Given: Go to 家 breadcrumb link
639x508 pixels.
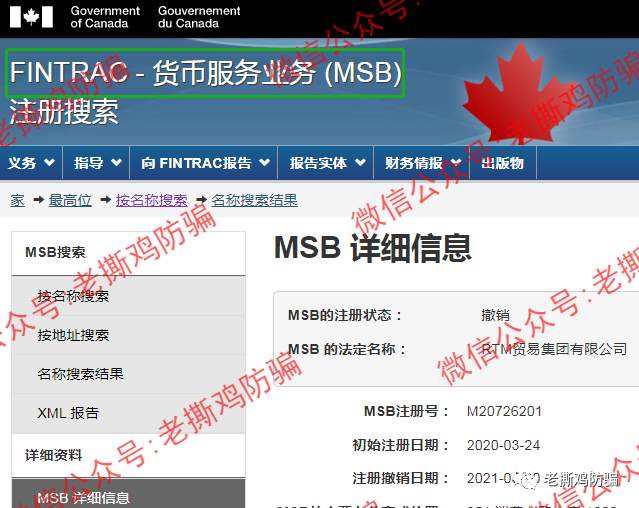Looking at the screenshot, I should click(18, 200).
